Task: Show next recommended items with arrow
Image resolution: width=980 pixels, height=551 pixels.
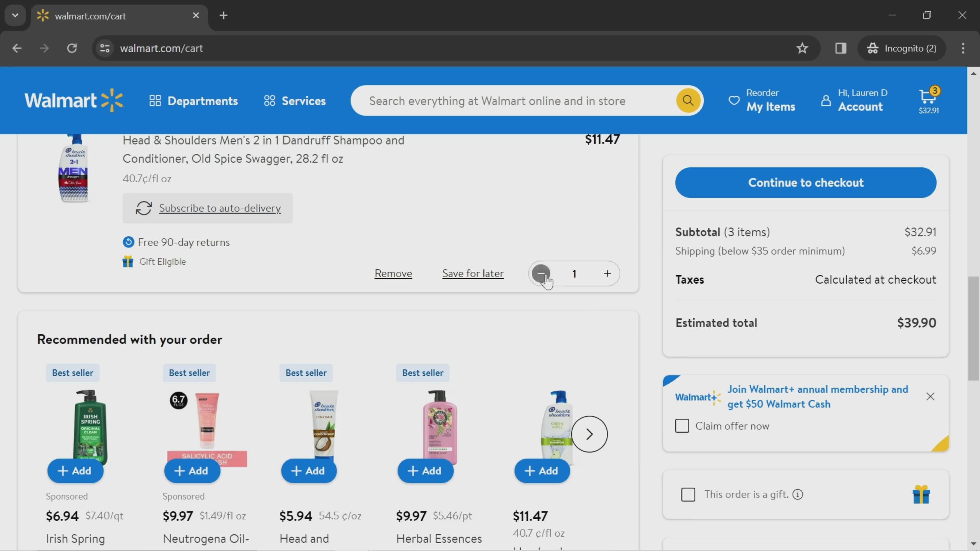Action: click(x=589, y=434)
